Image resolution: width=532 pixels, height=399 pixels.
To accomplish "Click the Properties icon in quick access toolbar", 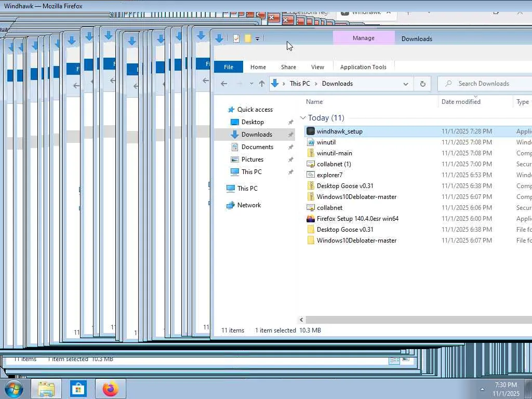I will click(x=236, y=38).
